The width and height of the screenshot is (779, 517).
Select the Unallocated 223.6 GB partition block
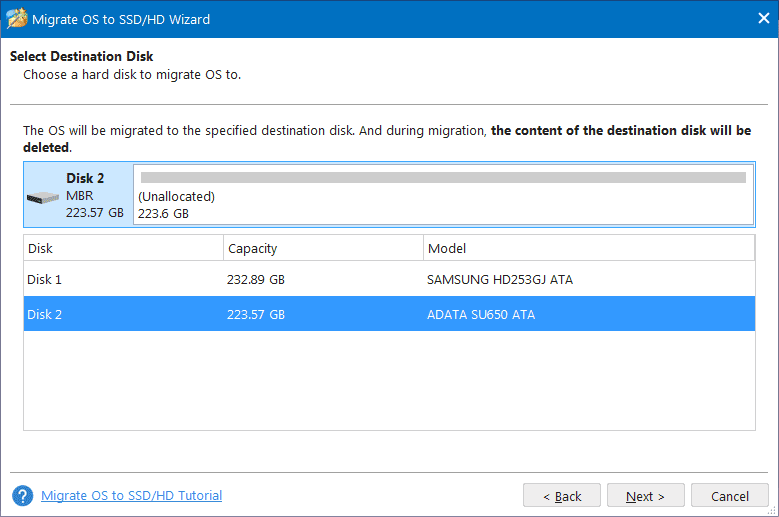click(443, 205)
